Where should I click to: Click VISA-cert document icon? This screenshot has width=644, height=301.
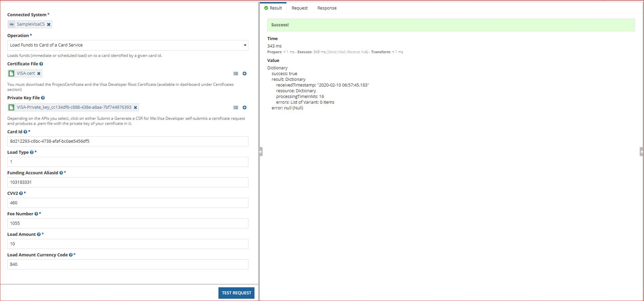point(11,73)
